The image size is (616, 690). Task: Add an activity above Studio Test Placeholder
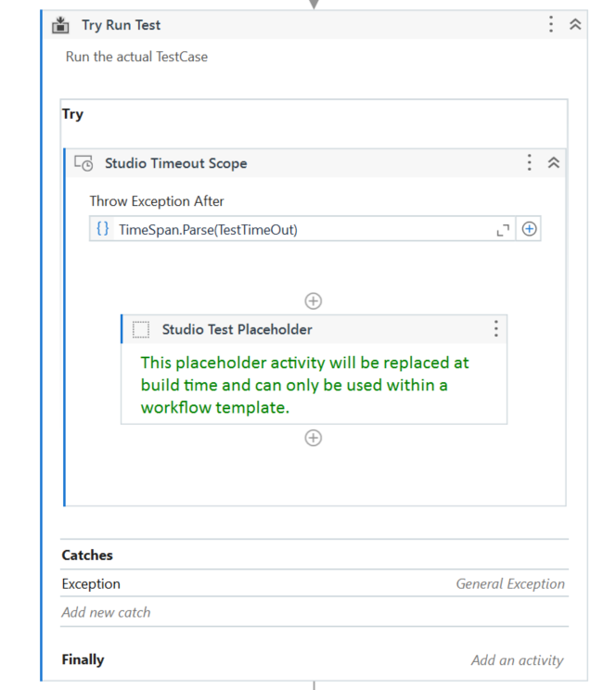pos(314,300)
